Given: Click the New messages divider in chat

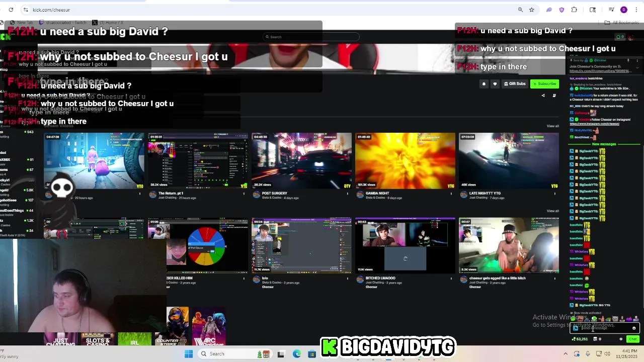Looking at the screenshot, I should pyautogui.click(x=604, y=144).
